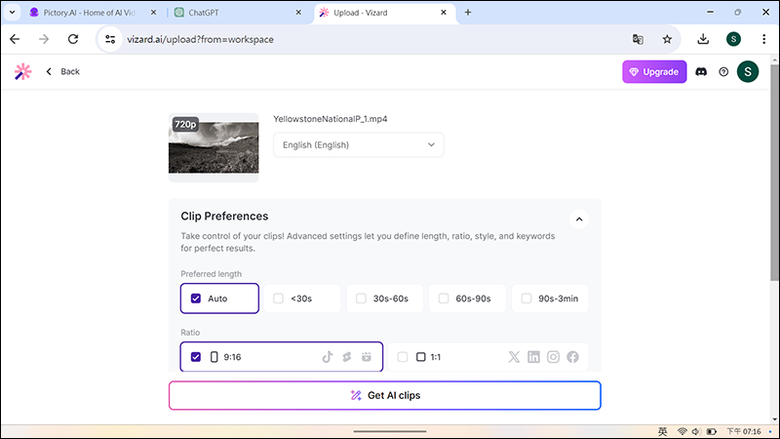Open the green S profile avatar
This screenshot has height=439, width=780.
[747, 72]
